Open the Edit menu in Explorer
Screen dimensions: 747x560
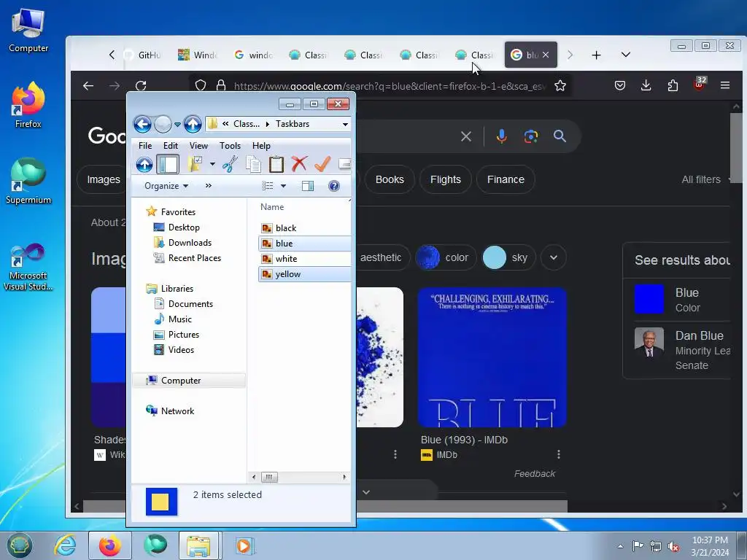(171, 146)
